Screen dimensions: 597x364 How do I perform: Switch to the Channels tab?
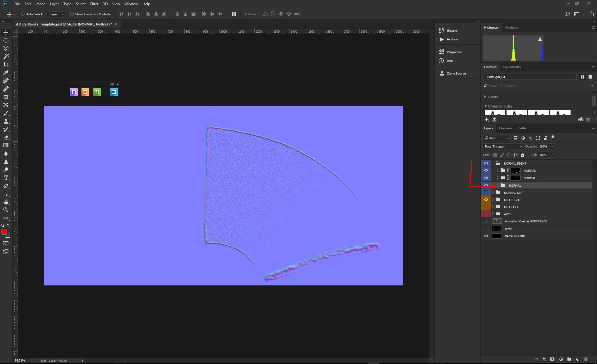click(505, 128)
